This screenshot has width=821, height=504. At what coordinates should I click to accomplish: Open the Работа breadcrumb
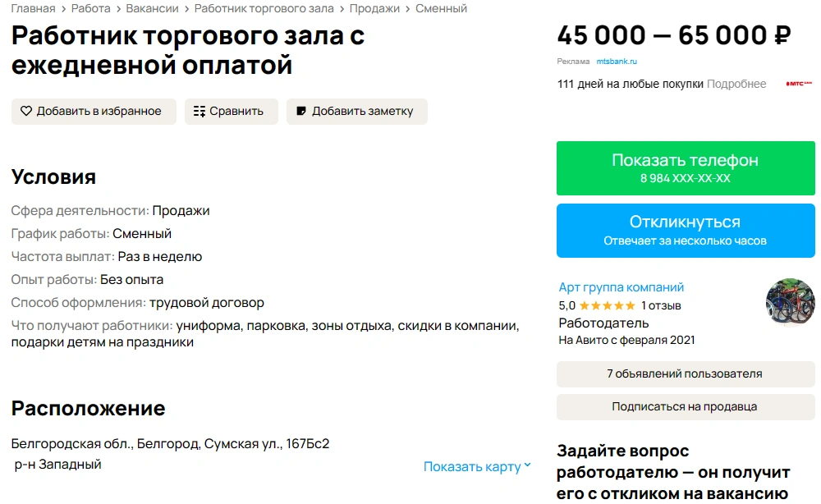(90, 8)
